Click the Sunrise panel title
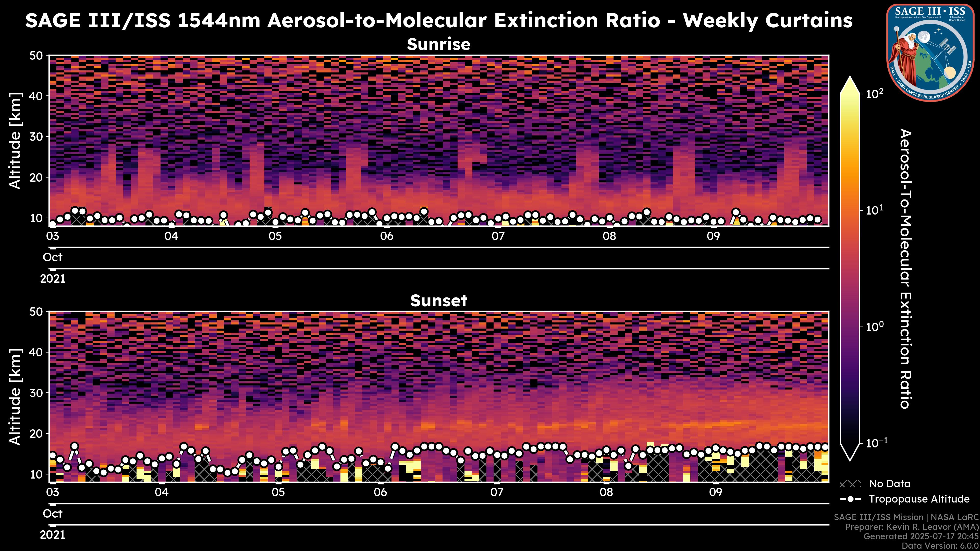Image resolution: width=980 pixels, height=551 pixels. pos(438,44)
